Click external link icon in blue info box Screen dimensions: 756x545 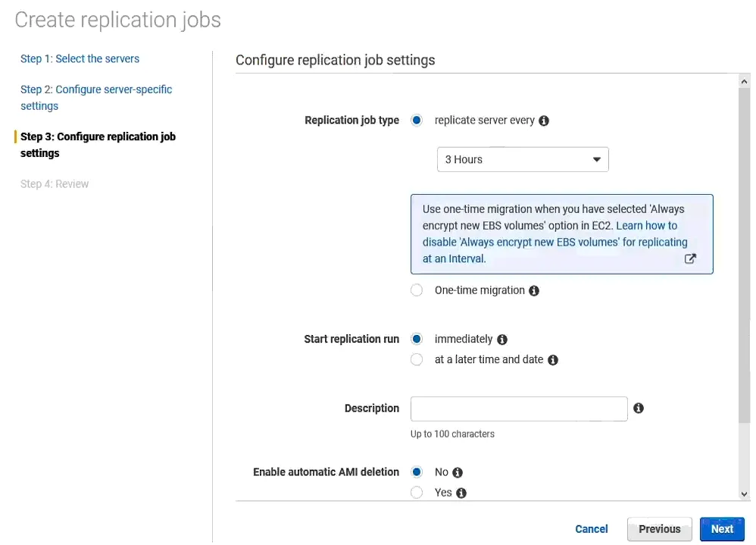point(690,258)
